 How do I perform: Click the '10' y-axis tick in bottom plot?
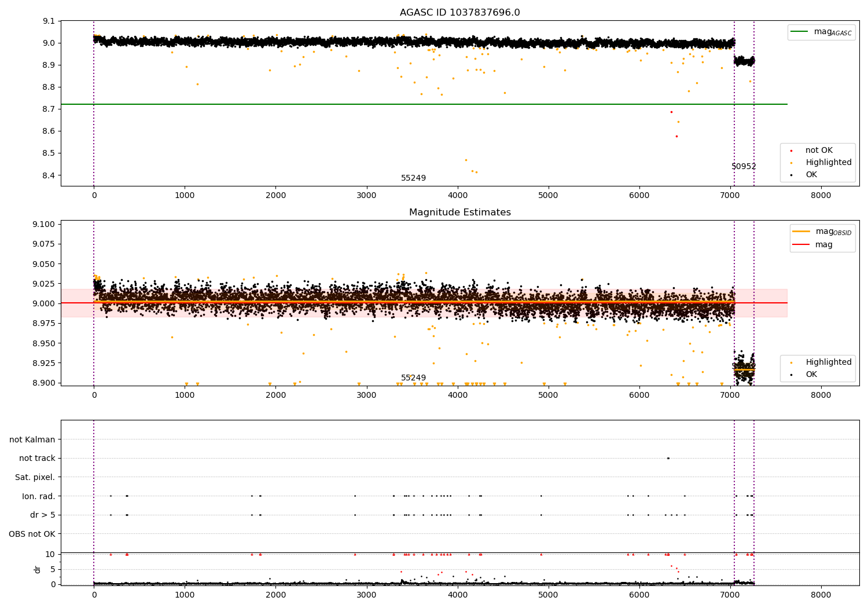click(50, 555)
